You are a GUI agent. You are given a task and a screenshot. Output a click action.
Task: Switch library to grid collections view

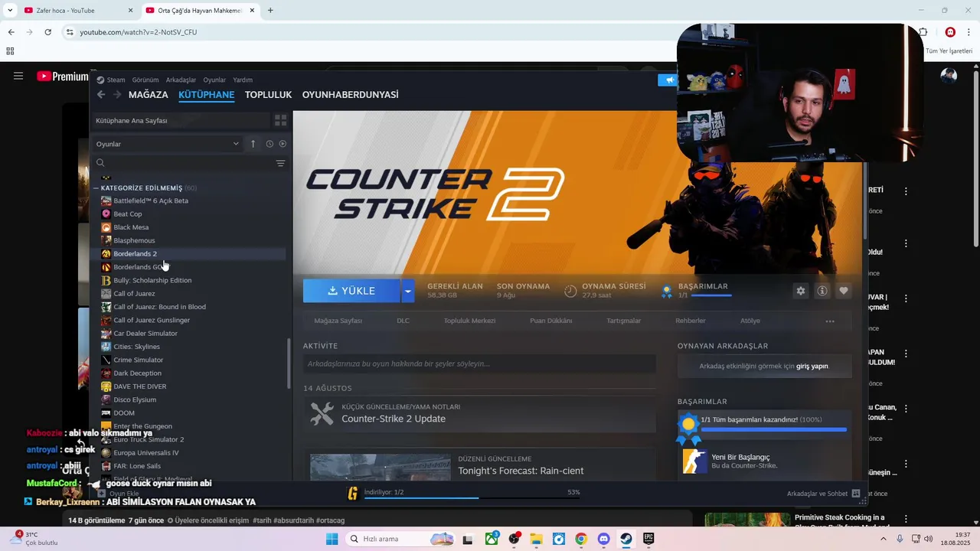280,121
